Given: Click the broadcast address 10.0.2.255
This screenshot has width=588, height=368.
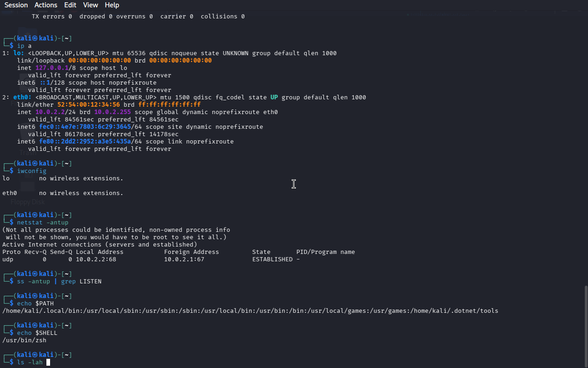Looking at the screenshot, I should point(113,112).
